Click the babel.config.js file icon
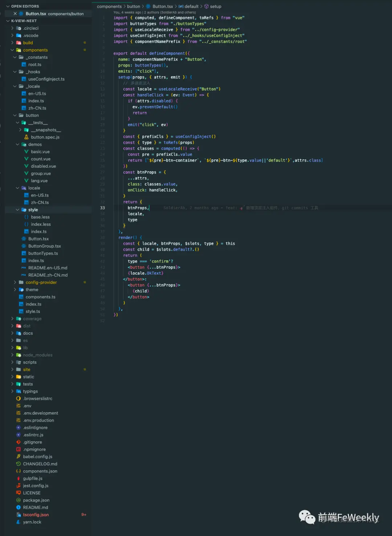Viewport: 392px width, 536px height. 19,456
